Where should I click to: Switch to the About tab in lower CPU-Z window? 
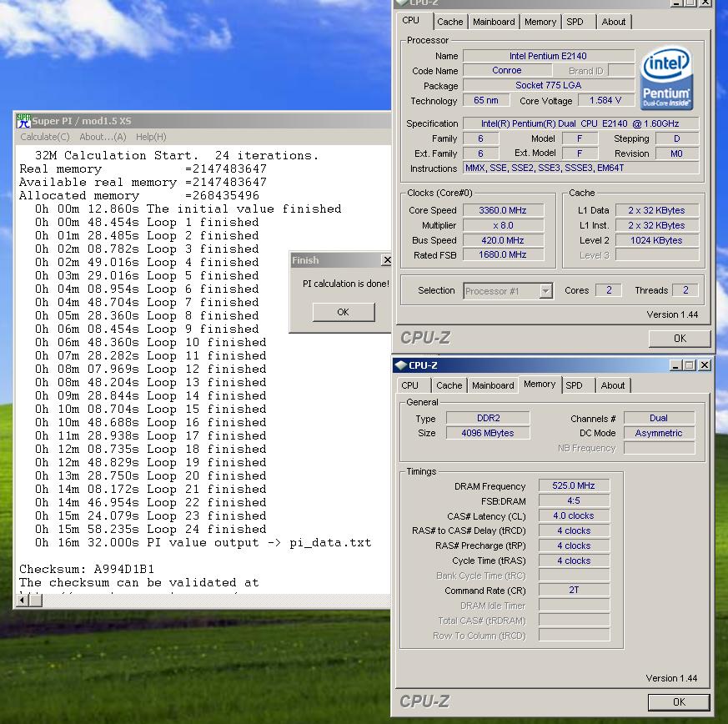[612, 385]
